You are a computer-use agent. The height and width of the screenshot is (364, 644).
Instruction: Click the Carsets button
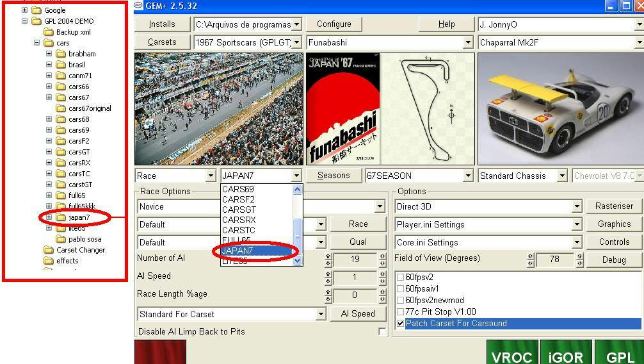[x=162, y=42]
